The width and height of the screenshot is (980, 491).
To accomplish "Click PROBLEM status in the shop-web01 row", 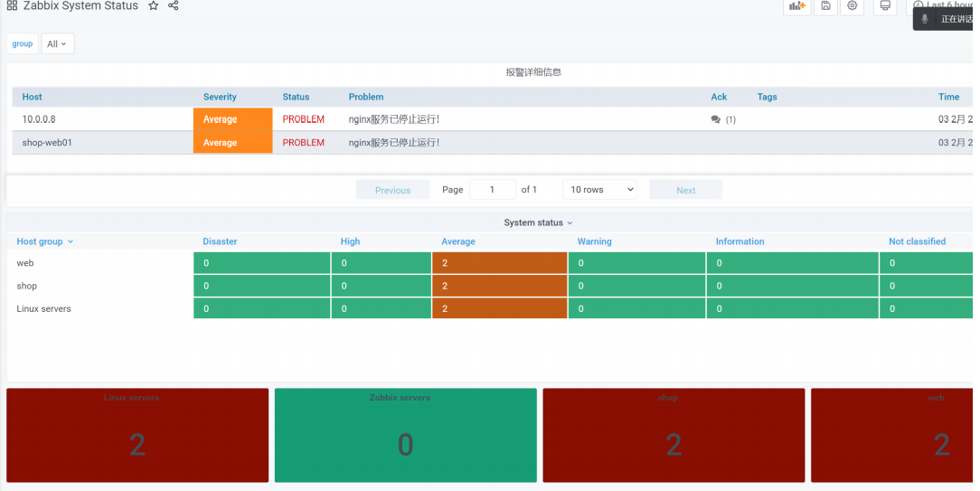I will [303, 143].
